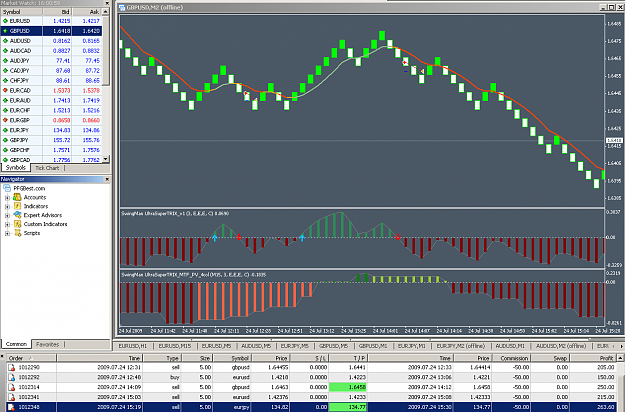Screen dimensions: 625x412
Task: Open the Symbols tab in Market Watch
Action: [16, 168]
